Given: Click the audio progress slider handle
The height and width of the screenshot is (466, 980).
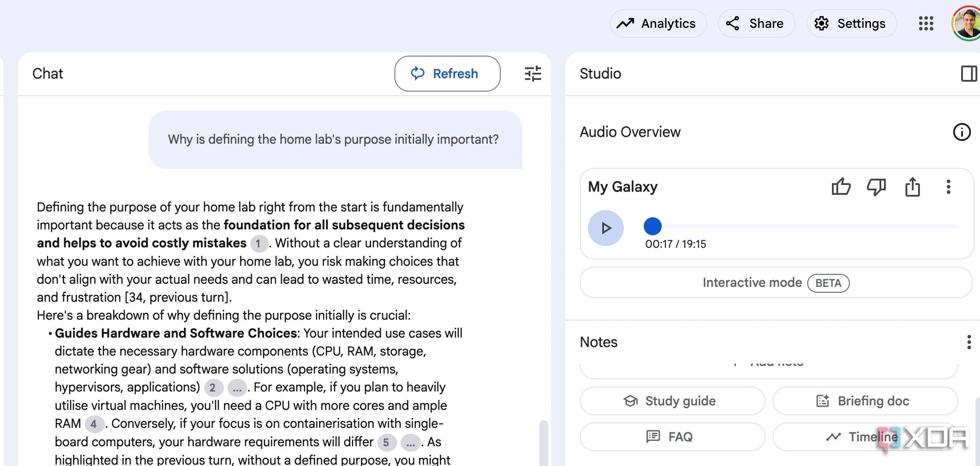Looking at the screenshot, I should 652,226.
